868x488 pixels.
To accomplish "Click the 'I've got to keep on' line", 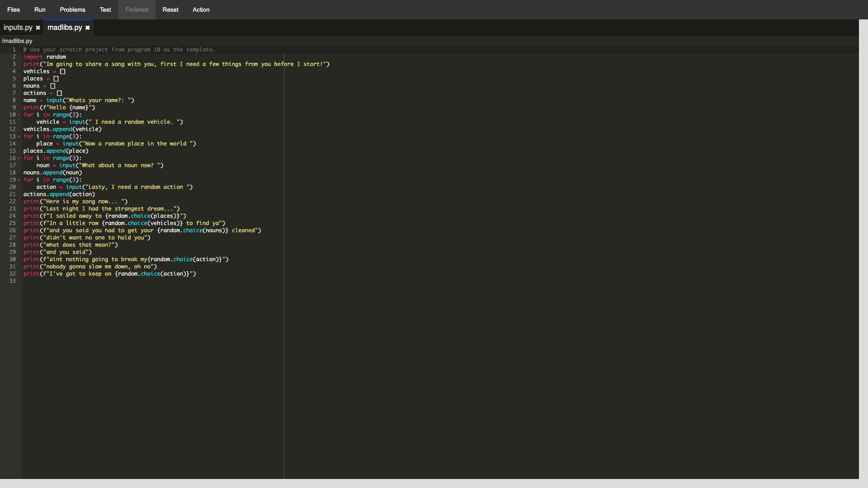I will [x=110, y=274].
